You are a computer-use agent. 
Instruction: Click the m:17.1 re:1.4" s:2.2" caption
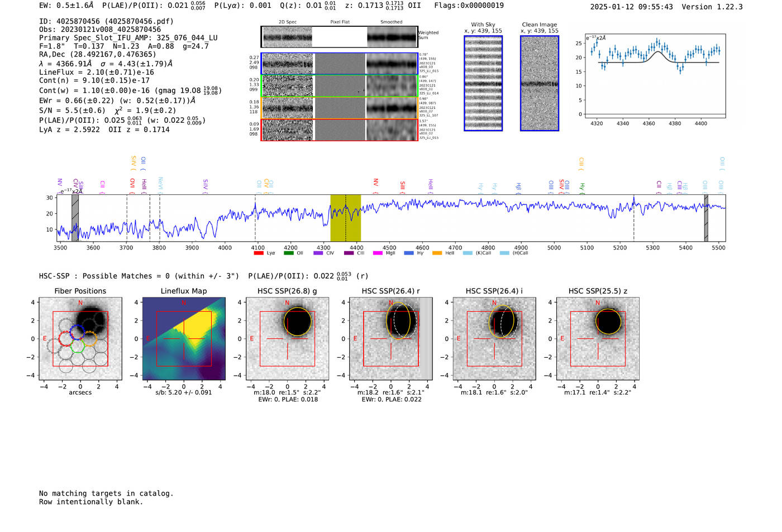[x=598, y=392]
